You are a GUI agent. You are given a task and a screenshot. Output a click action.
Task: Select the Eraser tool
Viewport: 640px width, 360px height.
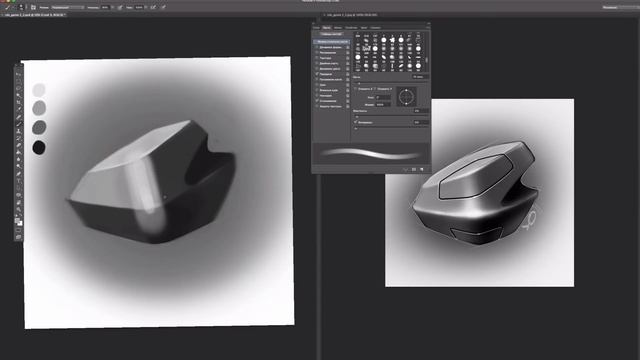(x=18, y=144)
